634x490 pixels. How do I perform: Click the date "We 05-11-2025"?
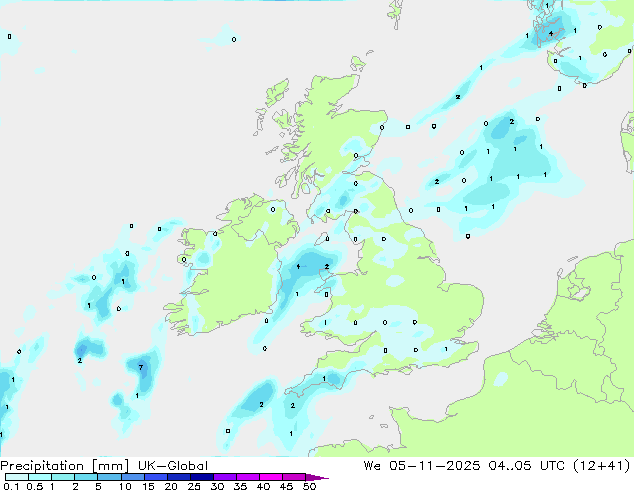click(422, 465)
